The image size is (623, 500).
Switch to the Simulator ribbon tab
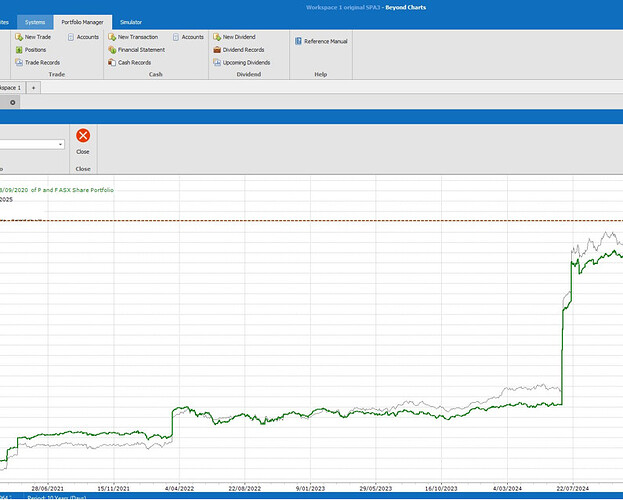131,22
